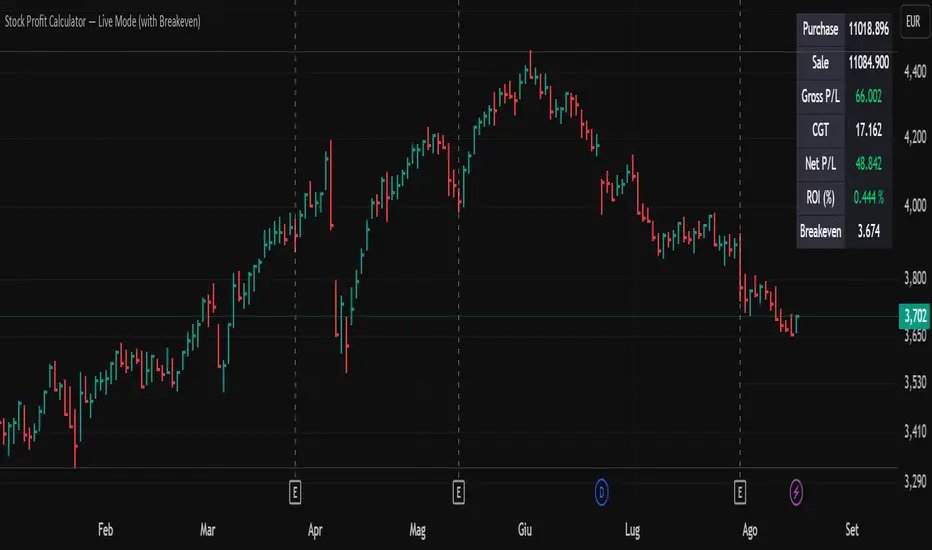Viewport: 932px width, 550px height.
Task: Select the current price label 3,702
Action: point(915,316)
